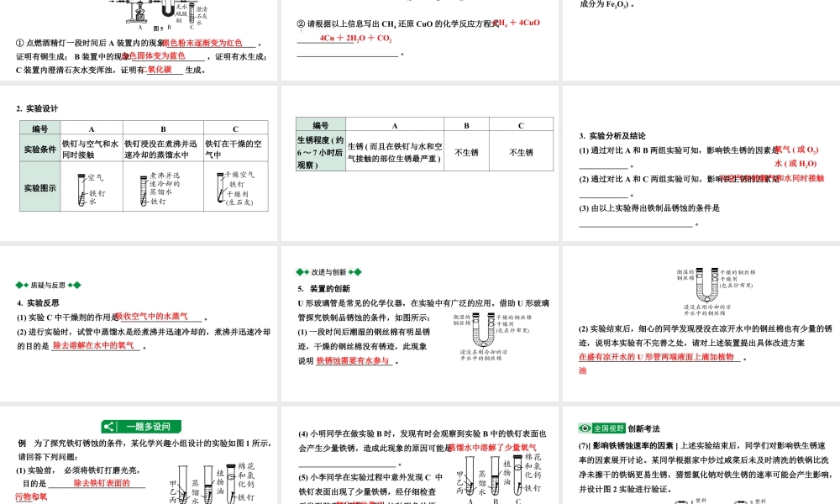Click red answer 吸收空气中的水蒸气

pos(158,317)
